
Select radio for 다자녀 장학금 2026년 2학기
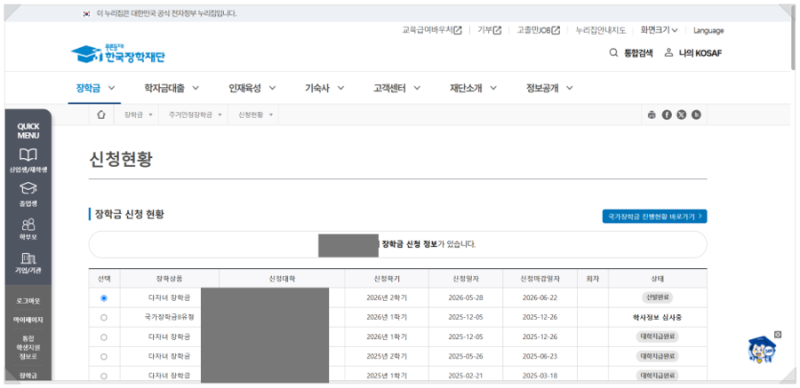[104, 298]
